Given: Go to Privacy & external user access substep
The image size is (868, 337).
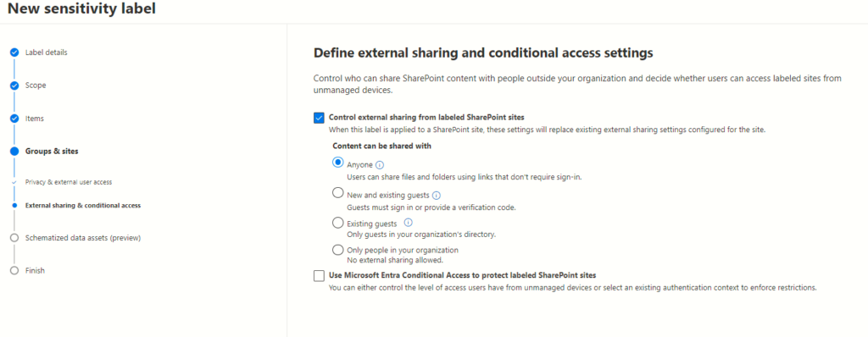Looking at the screenshot, I should [x=70, y=182].
